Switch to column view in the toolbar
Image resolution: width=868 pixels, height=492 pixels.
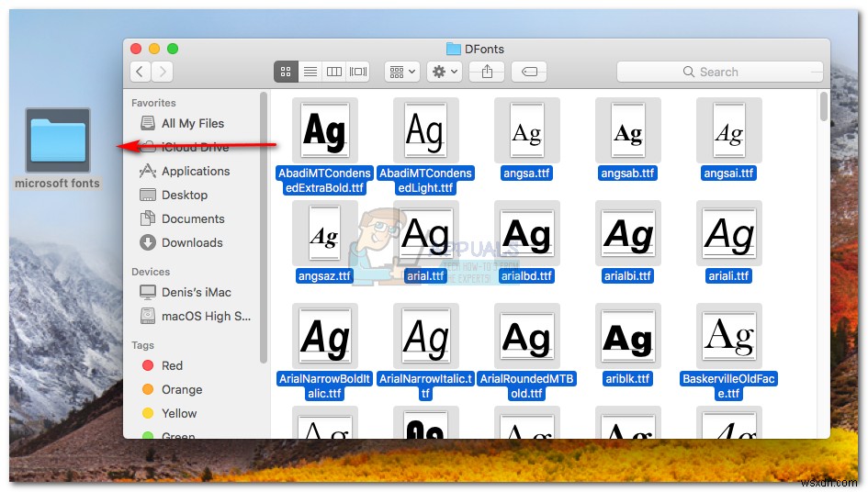333,72
